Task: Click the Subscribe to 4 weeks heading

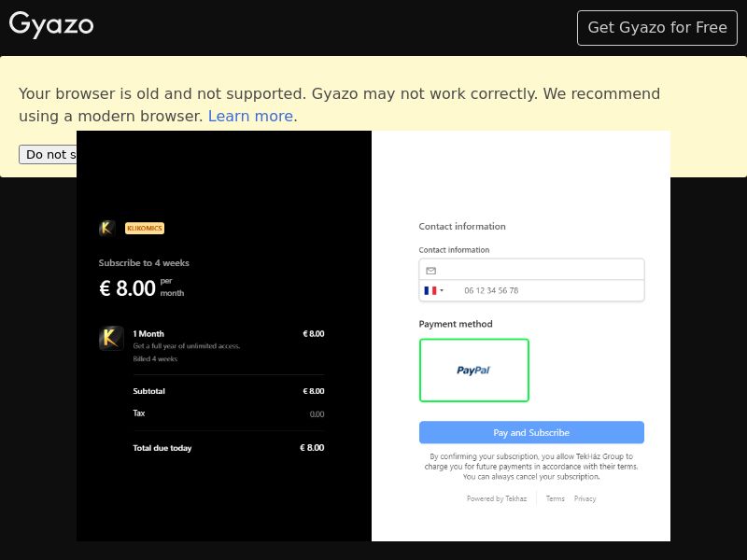Action: [144, 263]
